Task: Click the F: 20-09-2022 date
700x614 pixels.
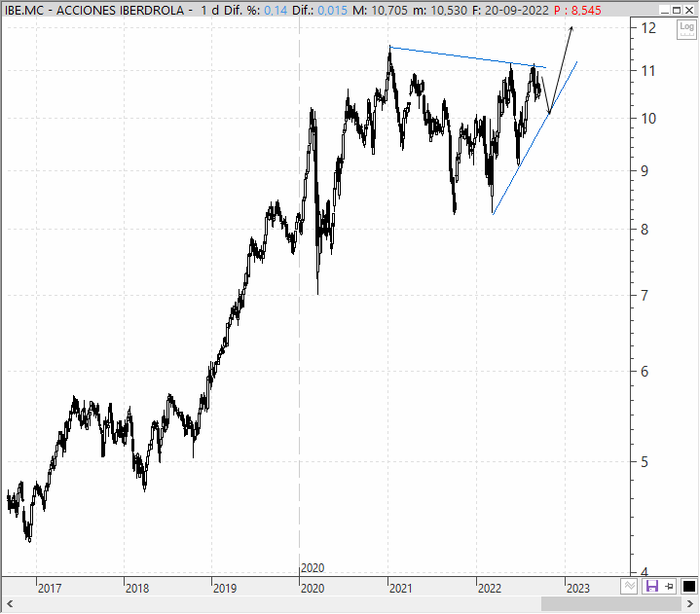Action: (x=510, y=11)
